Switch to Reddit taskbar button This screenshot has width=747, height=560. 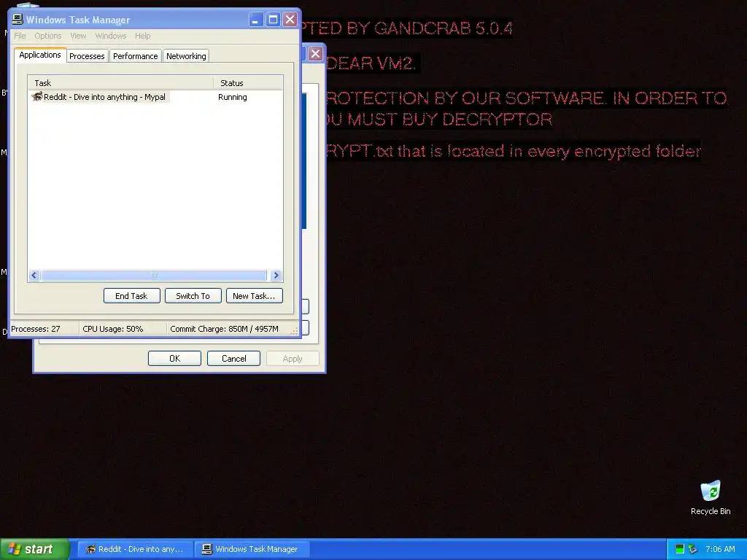(x=135, y=549)
